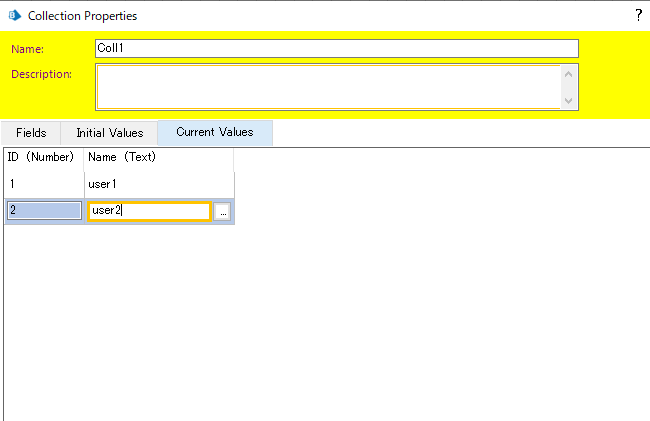650x421 pixels.
Task: Select the user1 name cell
Action: (x=158, y=184)
